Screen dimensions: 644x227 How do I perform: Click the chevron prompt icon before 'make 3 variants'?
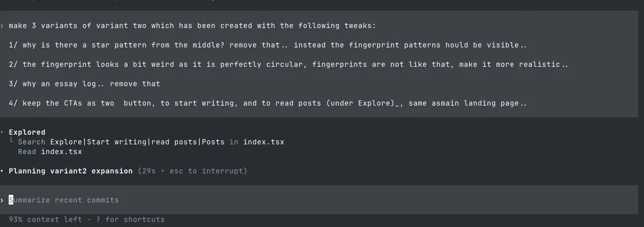tap(3, 26)
